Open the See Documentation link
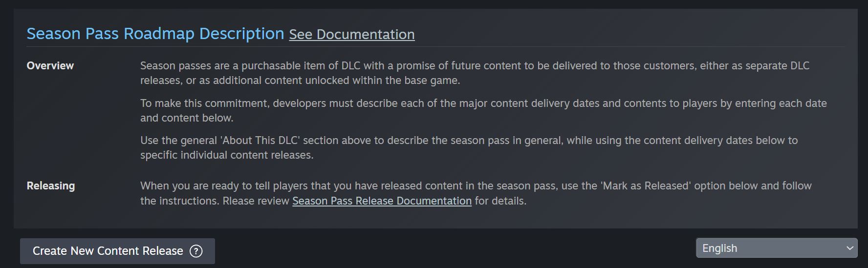The image size is (868, 268). [352, 34]
